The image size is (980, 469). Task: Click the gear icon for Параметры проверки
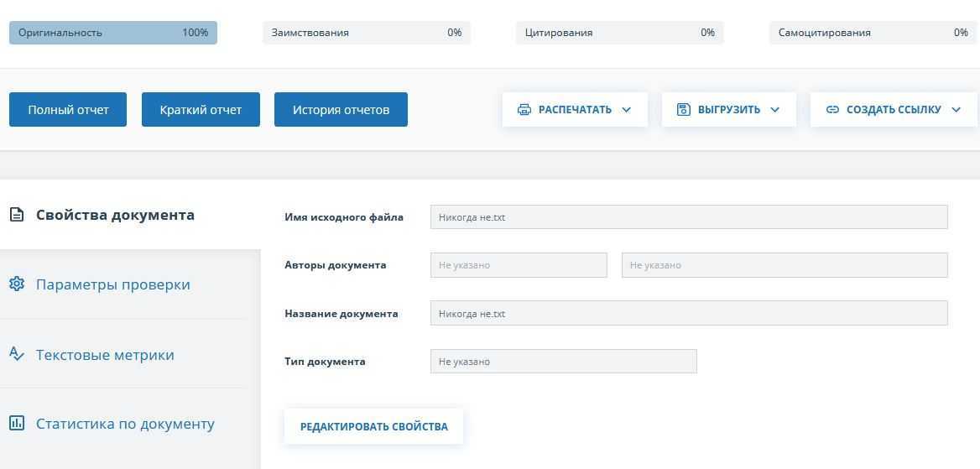coord(17,284)
